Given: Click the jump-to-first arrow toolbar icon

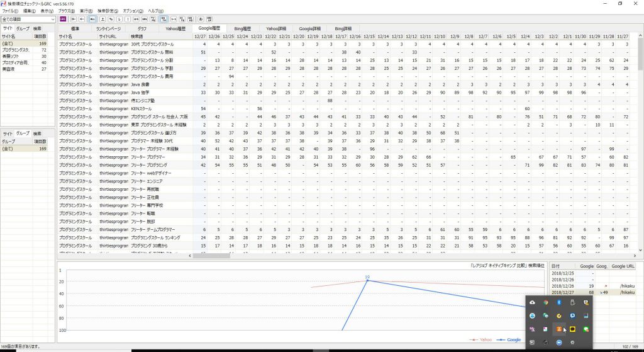Looking at the screenshot, I should 74,19.
